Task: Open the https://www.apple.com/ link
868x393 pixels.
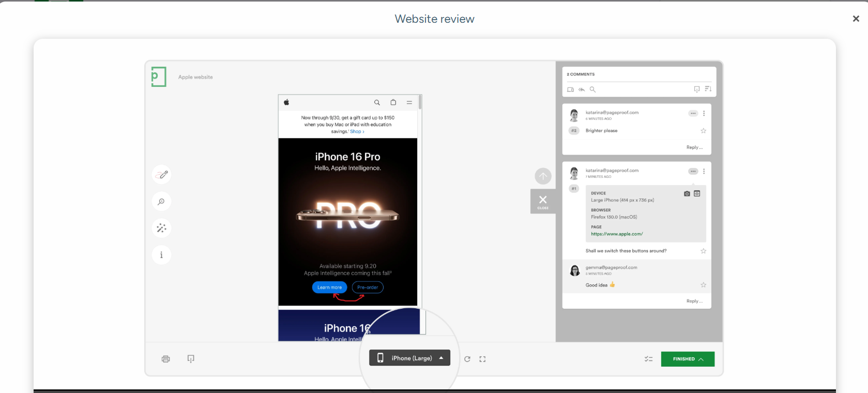Action: pyautogui.click(x=617, y=234)
